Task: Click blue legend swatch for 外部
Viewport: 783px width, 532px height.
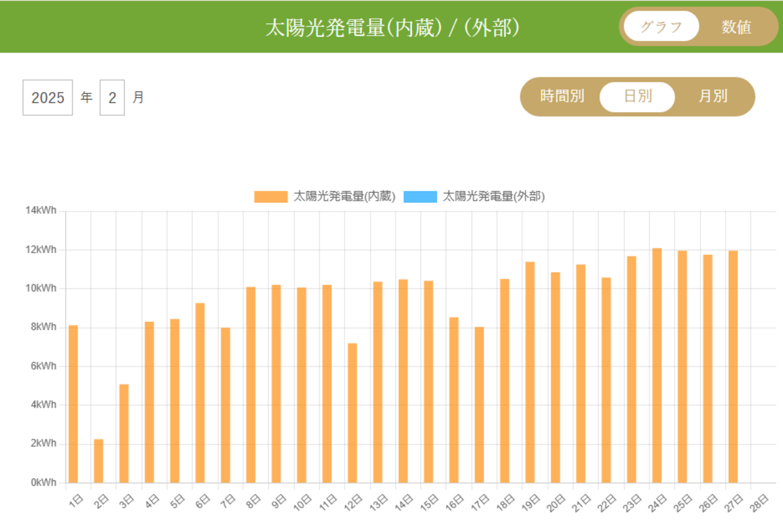Action: pos(420,196)
